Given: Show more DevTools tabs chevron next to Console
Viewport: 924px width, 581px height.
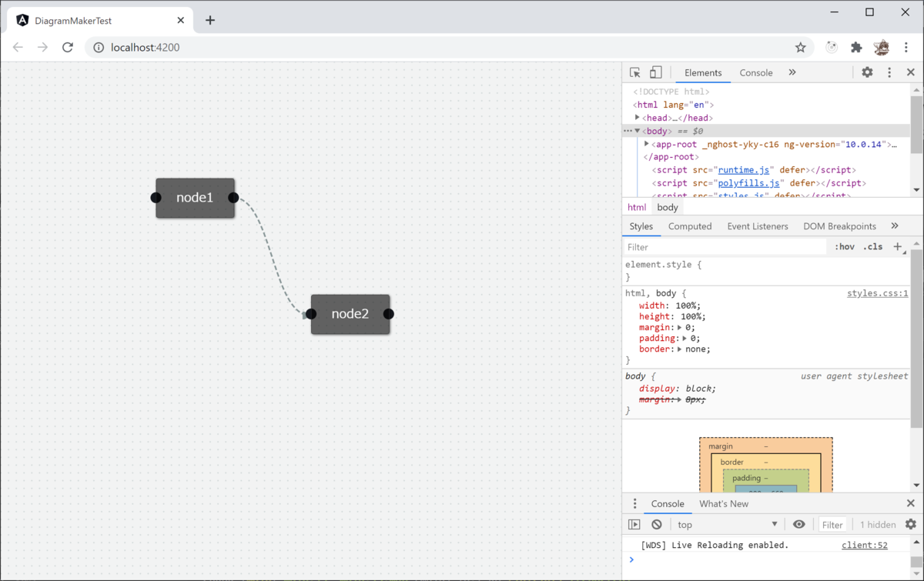Looking at the screenshot, I should [792, 72].
